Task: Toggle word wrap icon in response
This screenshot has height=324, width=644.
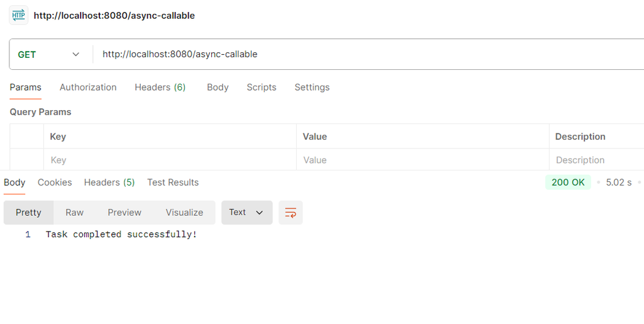Action: (x=291, y=213)
